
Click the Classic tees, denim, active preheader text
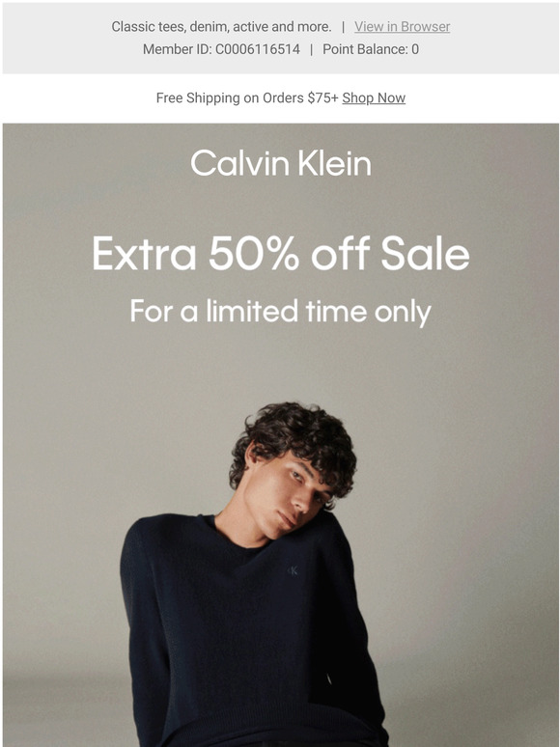coord(221,27)
